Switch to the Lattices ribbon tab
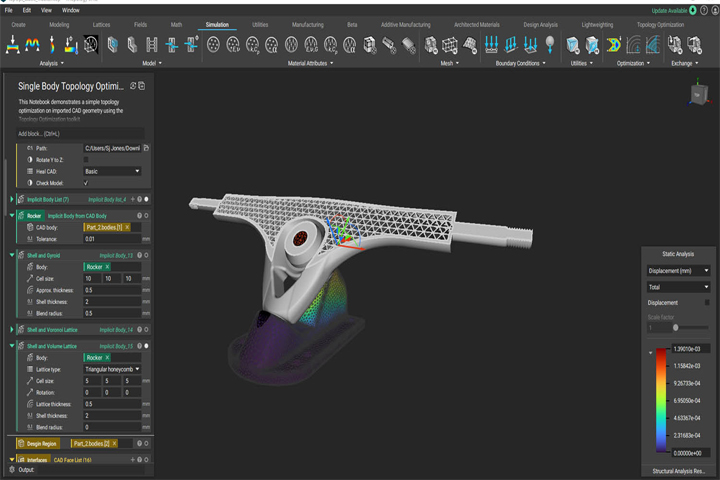The width and height of the screenshot is (720, 480). [101, 25]
